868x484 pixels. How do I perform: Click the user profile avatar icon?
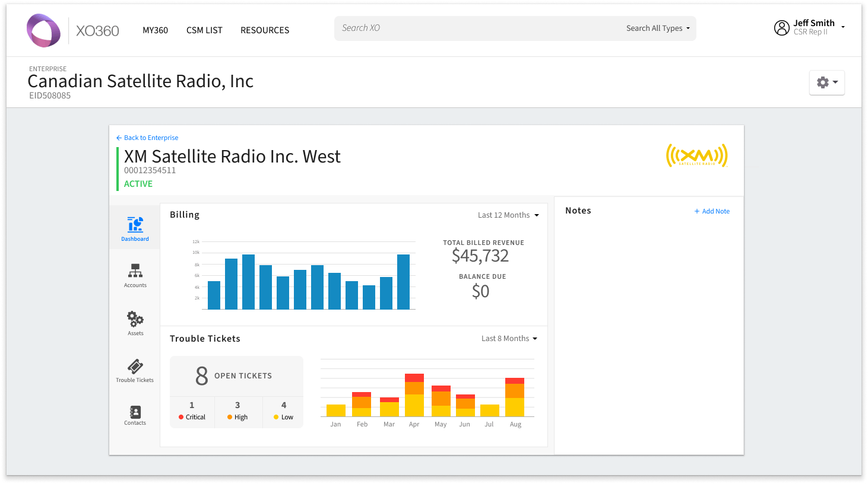pos(782,28)
